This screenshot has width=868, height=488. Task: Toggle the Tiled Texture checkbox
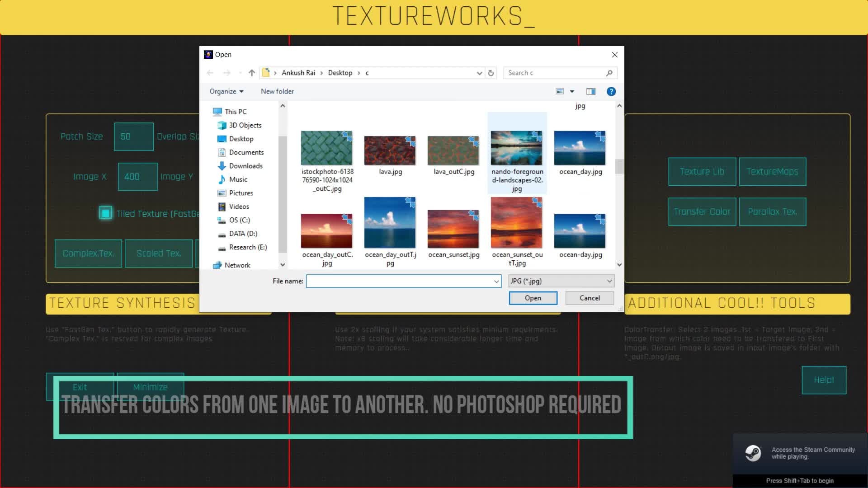(x=105, y=213)
